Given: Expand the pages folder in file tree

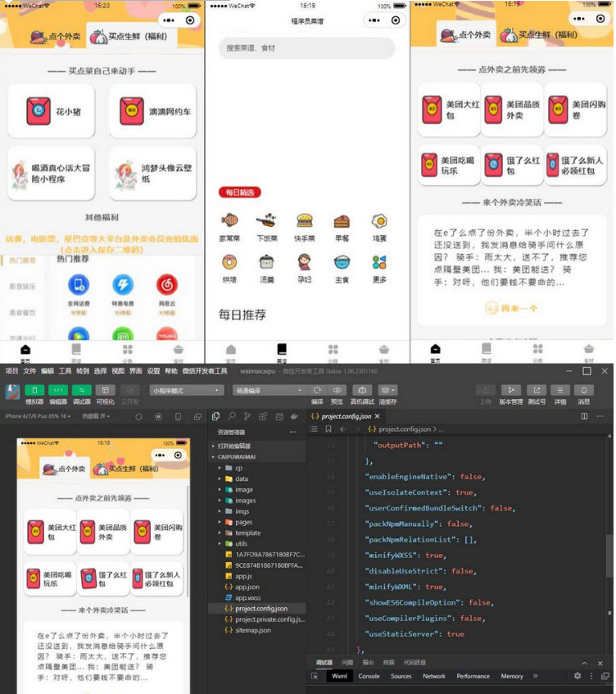Looking at the screenshot, I should point(243,522).
